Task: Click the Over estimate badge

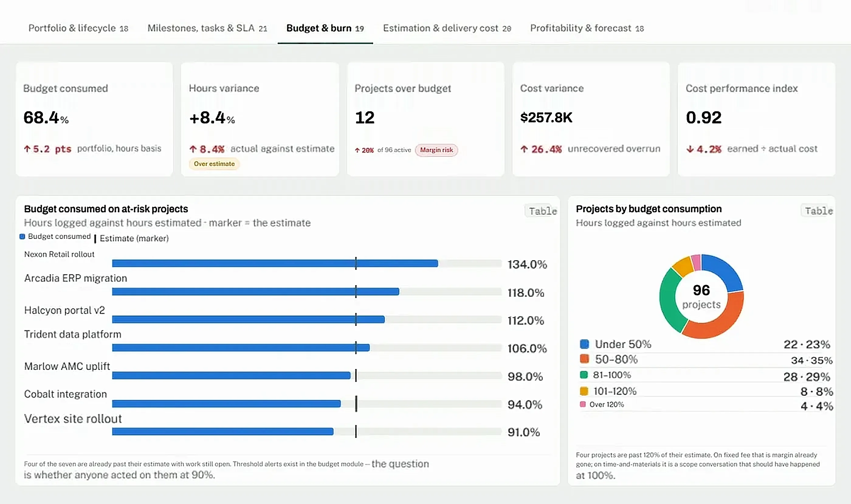Action: pyautogui.click(x=214, y=164)
